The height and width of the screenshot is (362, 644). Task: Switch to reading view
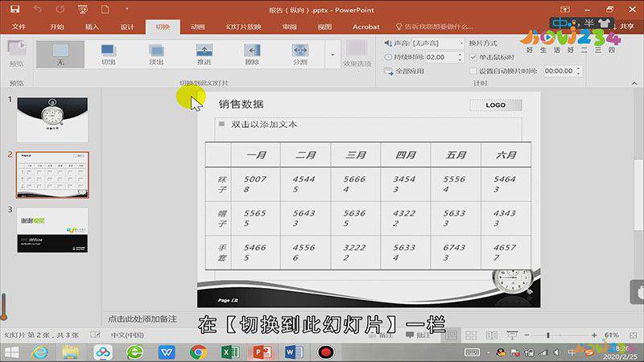(x=492, y=335)
